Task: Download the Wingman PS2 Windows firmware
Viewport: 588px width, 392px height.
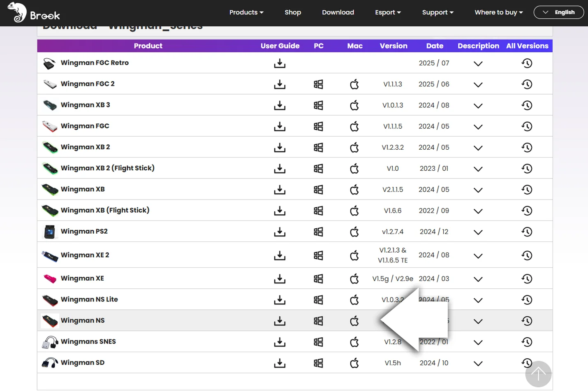Action: click(x=318, y=232)
